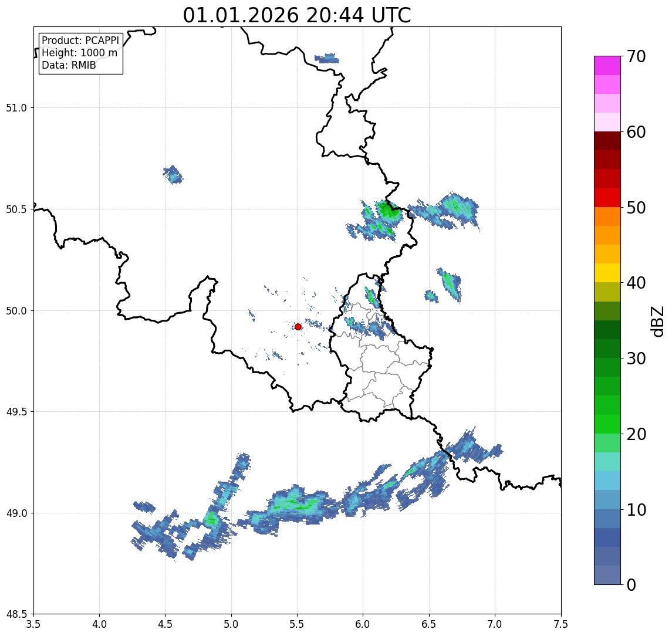Click the yellow colorbar swatch above 40
Viewport: 672px width, 636px height.
(x=607, y=273)
